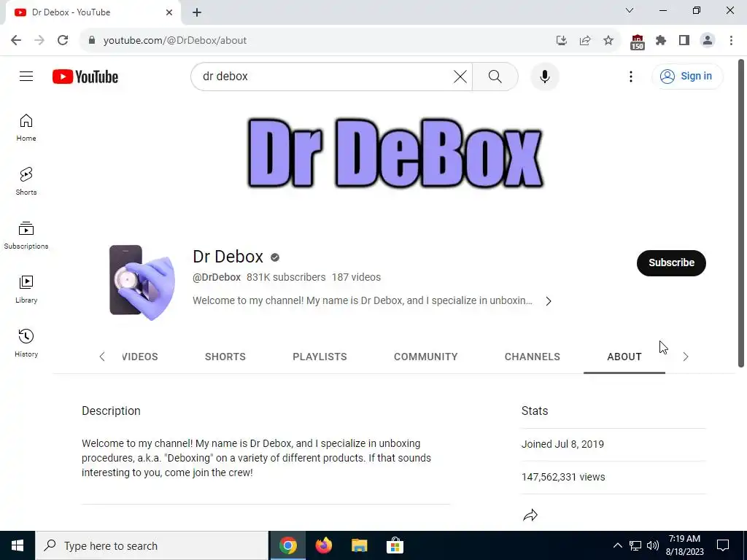Image resolution: width=747 pixels, height=560 pixels.
Task: Switch to the Playlists tab
Action: click(x=320, y=357)
